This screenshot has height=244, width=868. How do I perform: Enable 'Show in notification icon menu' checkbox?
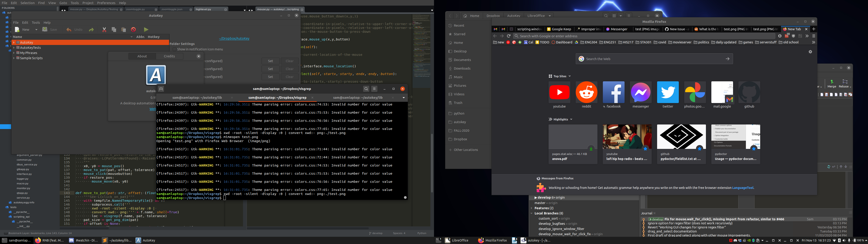(175, 49)
